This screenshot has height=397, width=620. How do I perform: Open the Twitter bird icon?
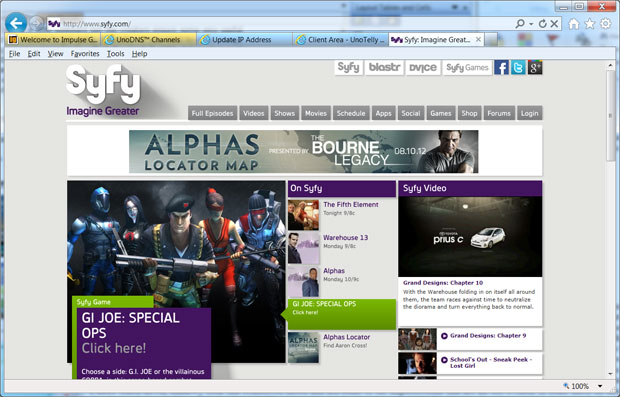coord(518,68)
